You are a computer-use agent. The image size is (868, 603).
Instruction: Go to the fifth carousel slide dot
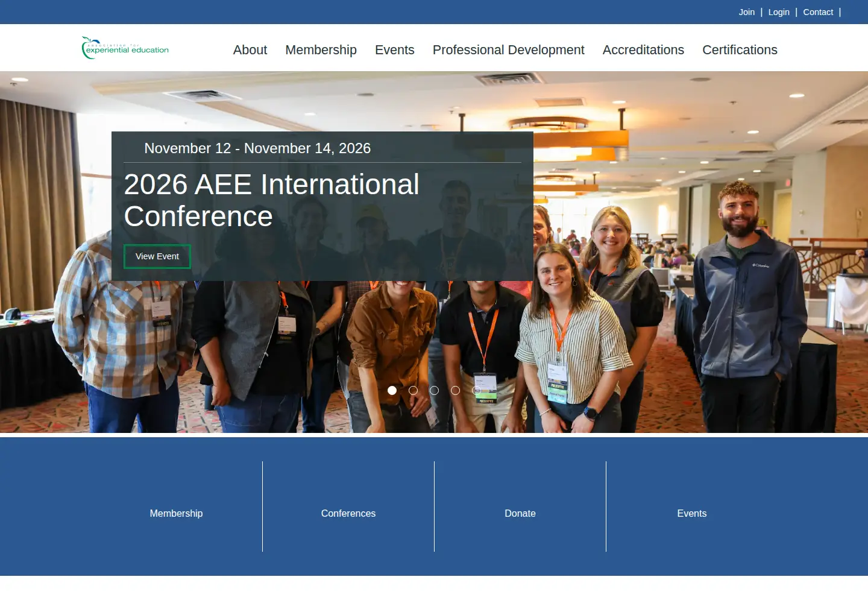click(x=476, y=391)
